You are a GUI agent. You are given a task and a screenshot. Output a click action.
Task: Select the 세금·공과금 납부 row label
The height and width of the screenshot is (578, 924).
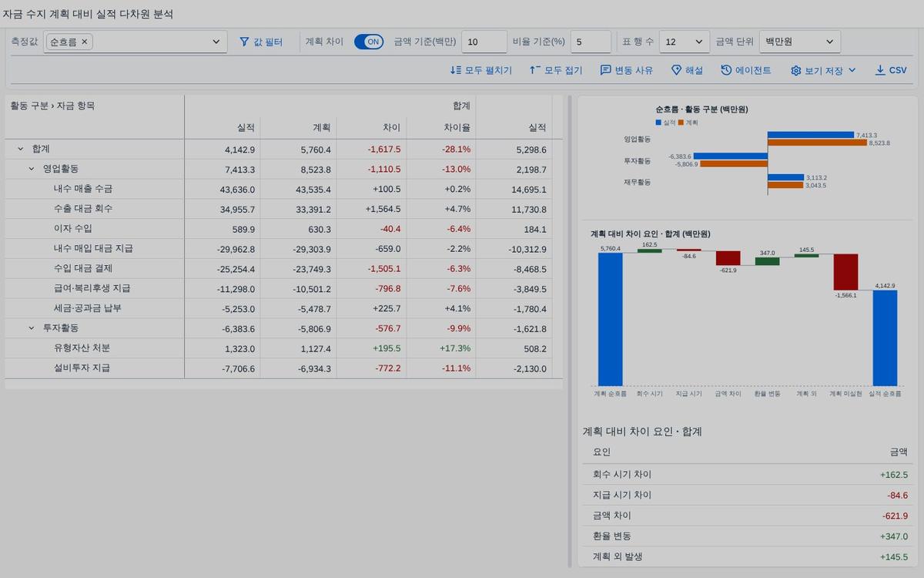tap(88, 308)
